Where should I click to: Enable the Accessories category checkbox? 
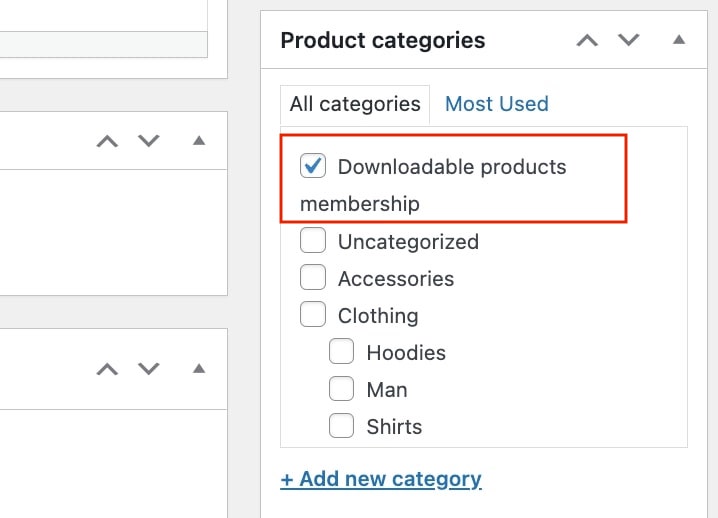coord(313,278)
